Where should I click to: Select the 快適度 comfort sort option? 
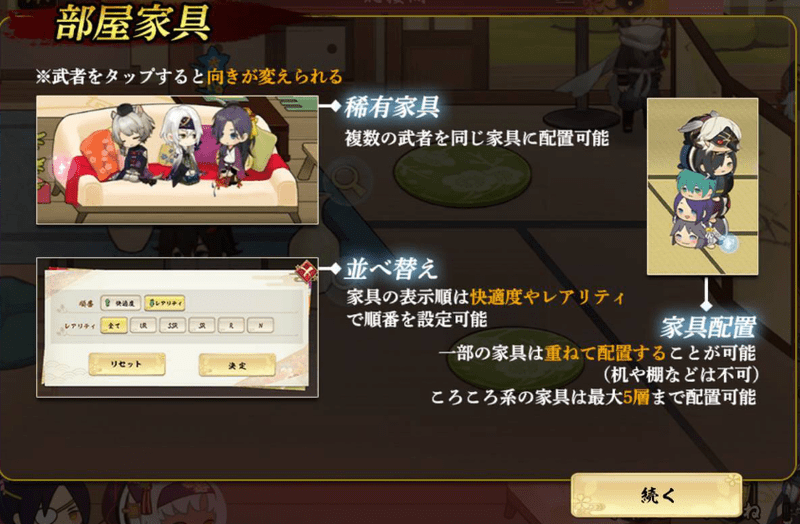click(x=120, y=303)
